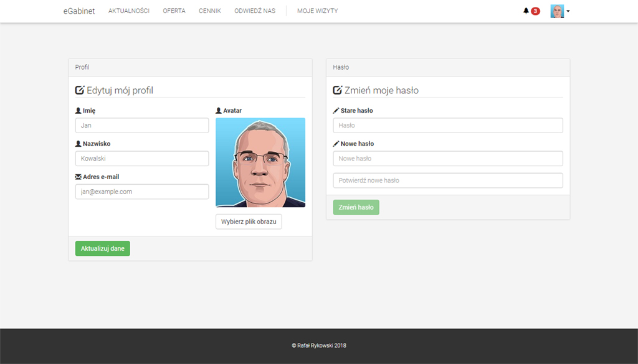638x364 pixels.
Task: Click the large avatar portrait image
Action: pyautogui.click(x=260, y=162)
